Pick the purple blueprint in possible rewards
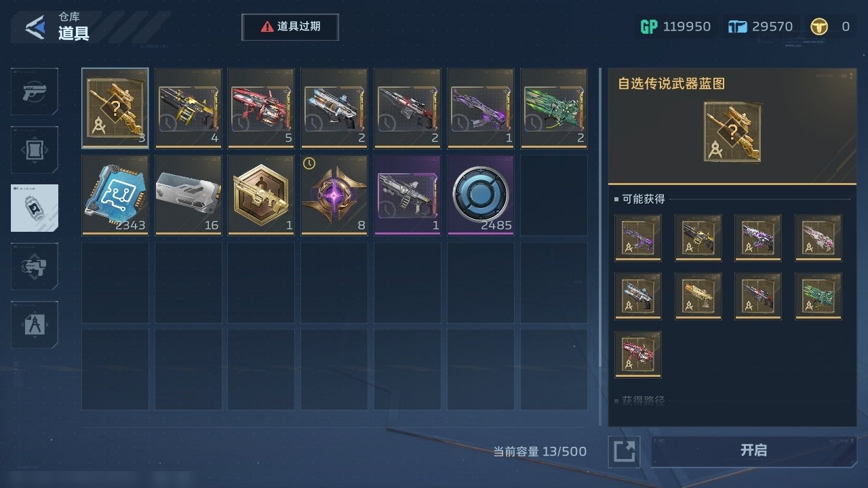This screenshot has height=488, width=868. pos(638,238)
